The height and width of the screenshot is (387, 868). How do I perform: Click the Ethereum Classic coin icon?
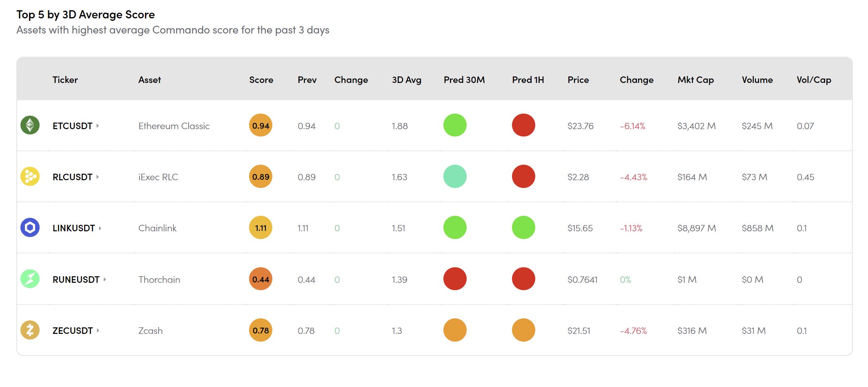(30, 125)
